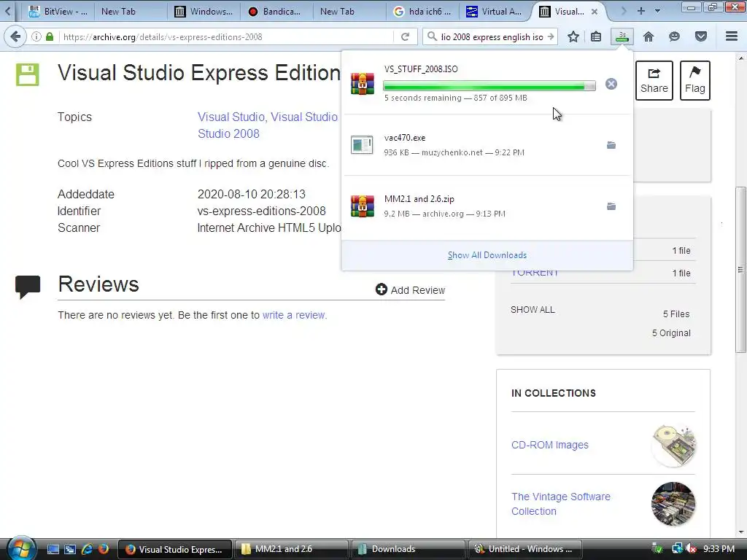The image size is (747, 560).
Task: Click the scrollbar down arrow
Action: (740, 532)
